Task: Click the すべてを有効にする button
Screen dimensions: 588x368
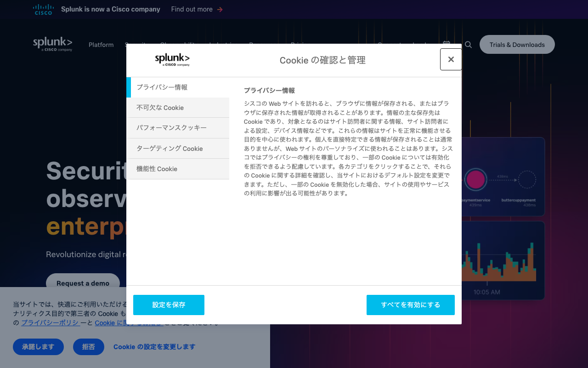Action: (x=411, y=305)
